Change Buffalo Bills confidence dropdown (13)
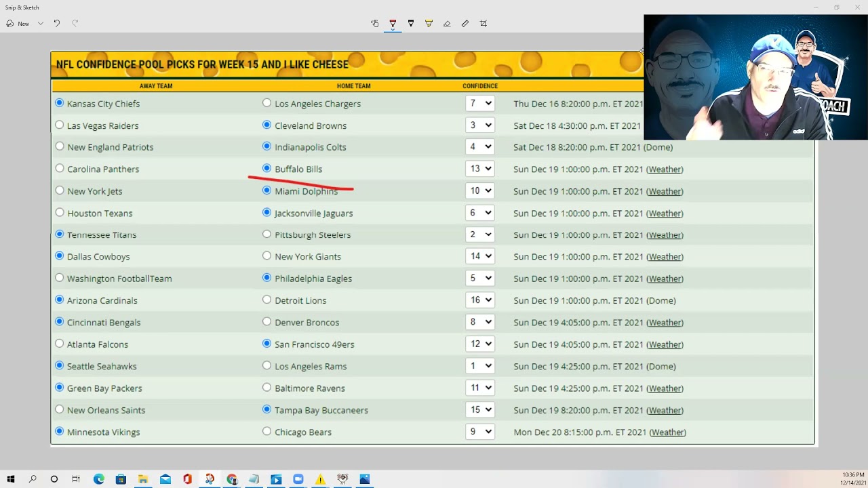This screenshot has width=868, height=488. point(480,169)
